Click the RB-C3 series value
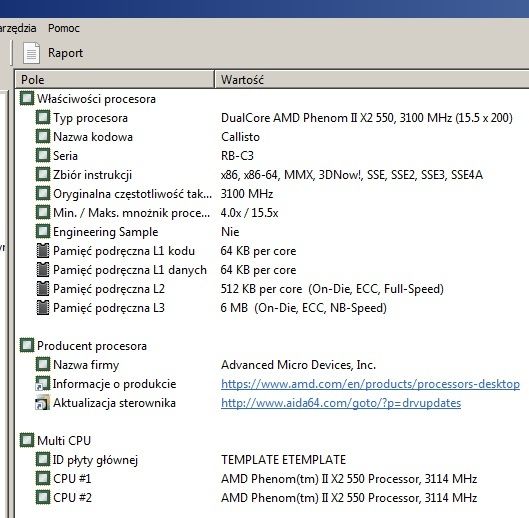Viewport: 529px width, 518px height. click(x=237, y=156)
